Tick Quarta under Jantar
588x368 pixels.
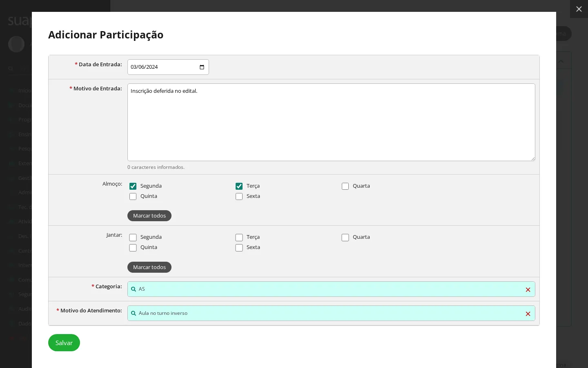(345, 237)
